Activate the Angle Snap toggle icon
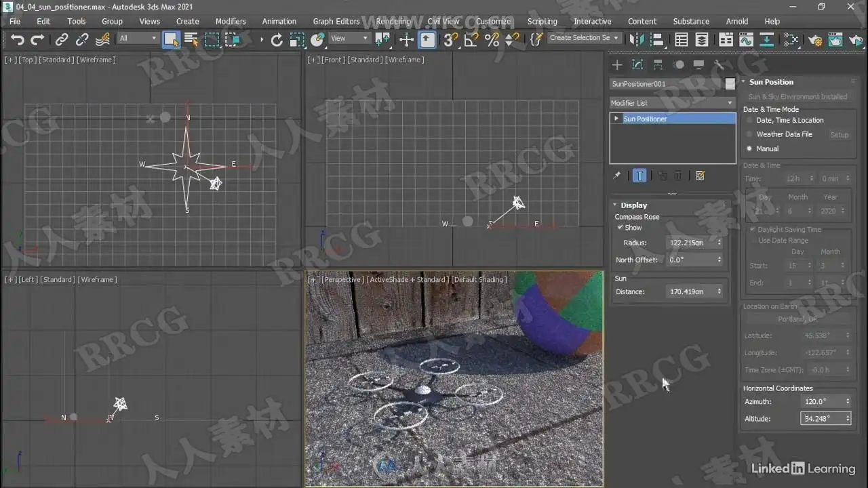 coord(471,40)
